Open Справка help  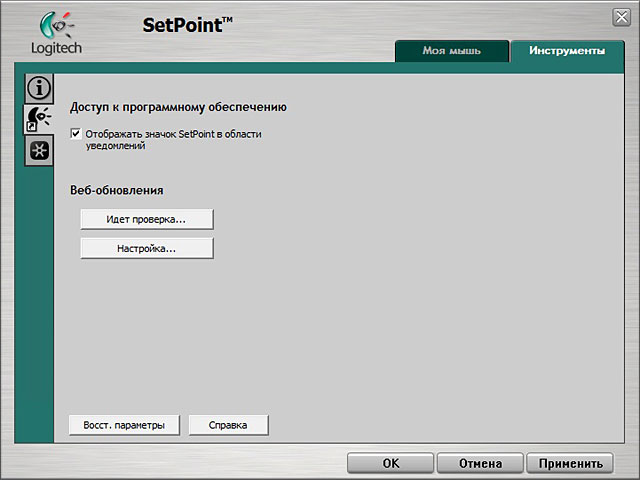(x=228, y=425)
